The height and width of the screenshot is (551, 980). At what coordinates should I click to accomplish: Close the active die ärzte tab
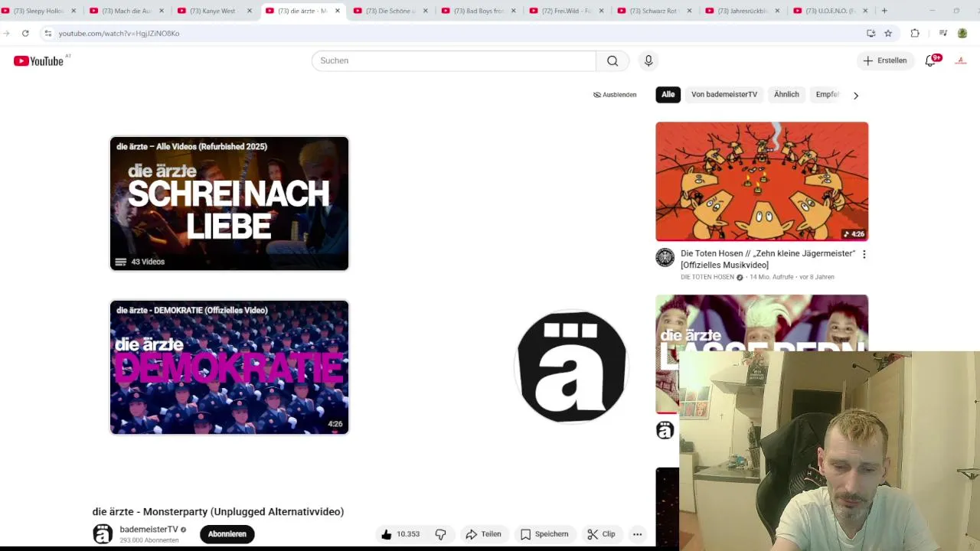(x=338, y=11)
